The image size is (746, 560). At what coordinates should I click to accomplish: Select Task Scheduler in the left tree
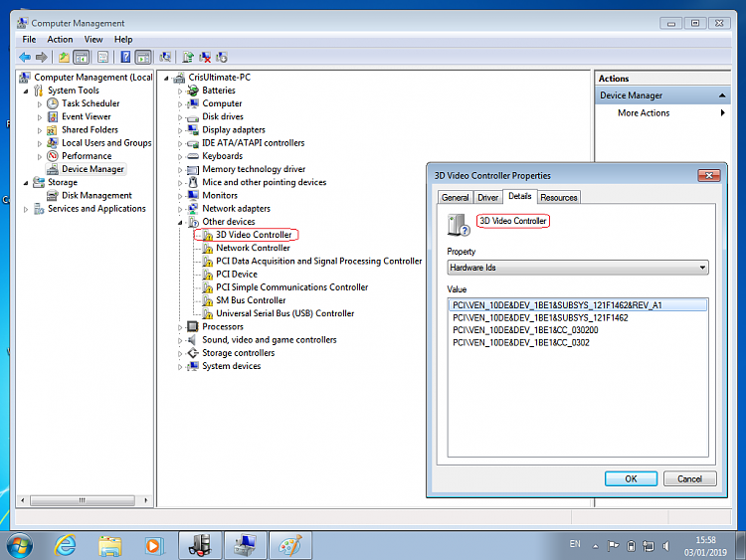pos(91,103)
